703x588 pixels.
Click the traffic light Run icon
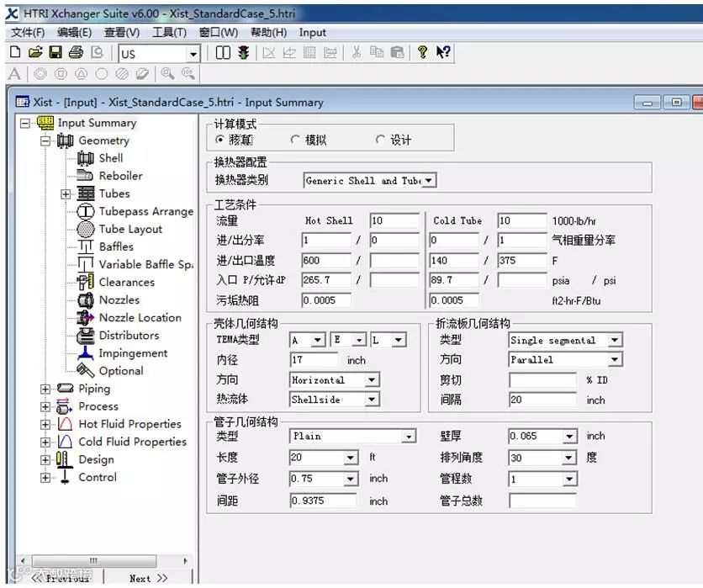[243, 52]
